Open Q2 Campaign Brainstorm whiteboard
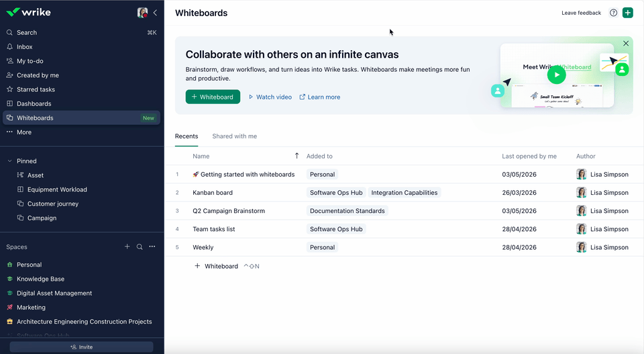 pyautogui.click(x=229, y=211)
